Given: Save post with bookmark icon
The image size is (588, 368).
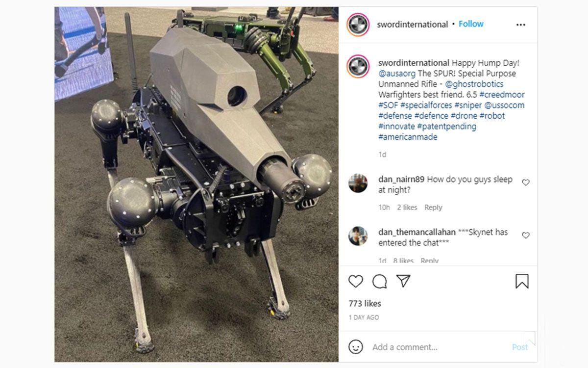Looking at the screenshot, I should (522, 281).
